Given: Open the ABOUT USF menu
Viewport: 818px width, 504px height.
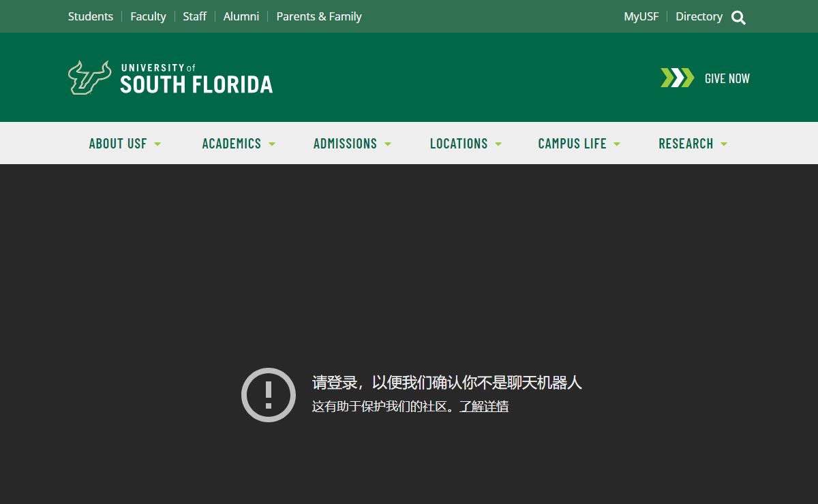Looking at the screenshot, I should (x=118, y=144).
